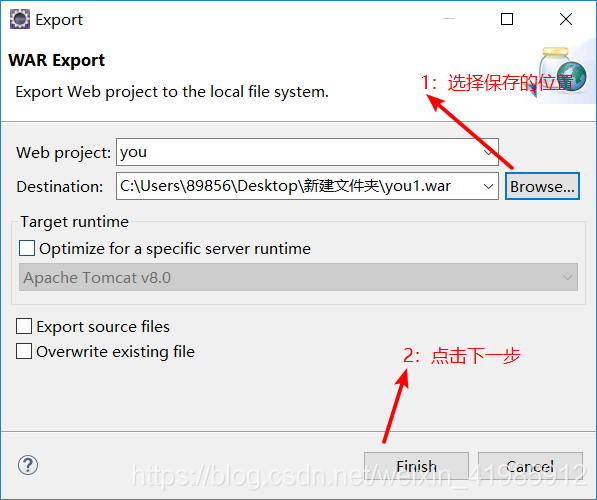Click Finish to export the WAR
Viewport: 597px width, 500px height.
tap(416, 466)
